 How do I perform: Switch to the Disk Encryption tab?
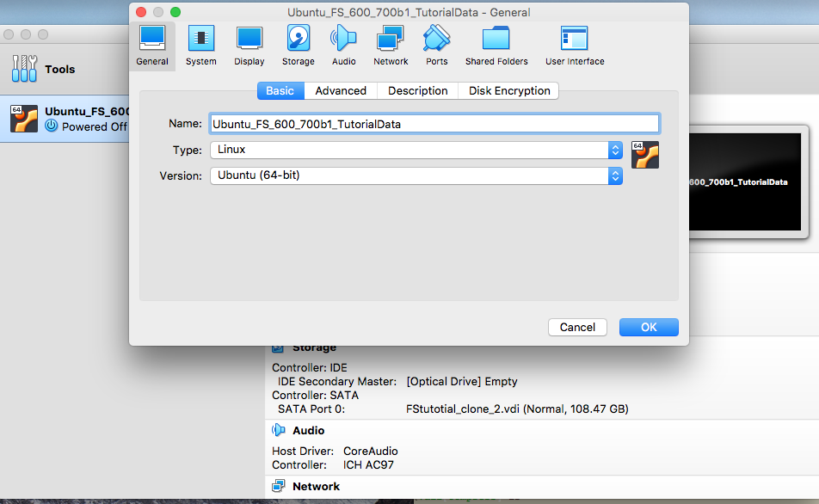[x=509, y=91]
